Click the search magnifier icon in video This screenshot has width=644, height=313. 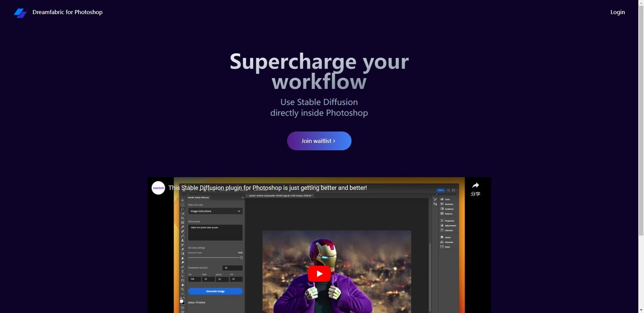[x=448, y=190]
